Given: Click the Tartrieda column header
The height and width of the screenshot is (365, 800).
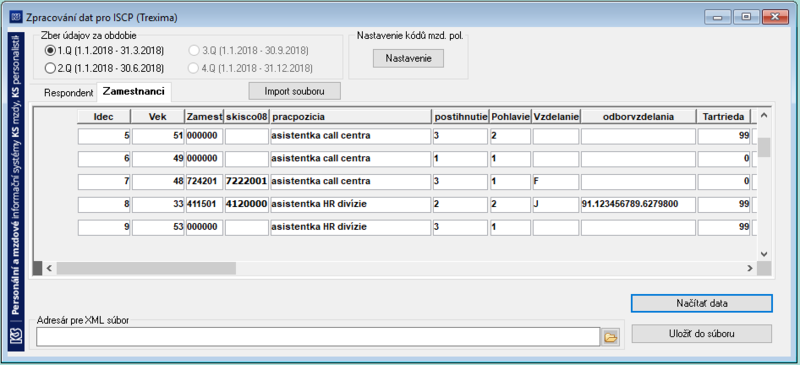Looking at the screenshot, I should click(x=723, y=117).
